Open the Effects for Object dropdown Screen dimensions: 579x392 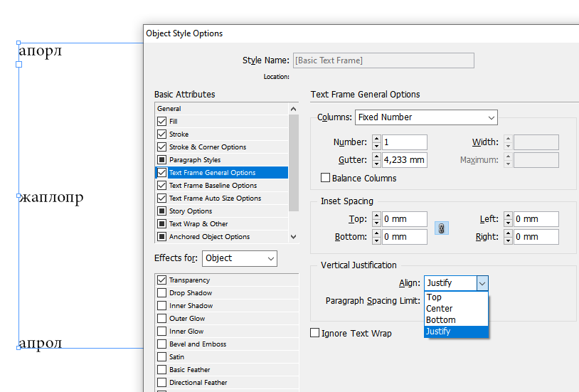pos(239,259)
